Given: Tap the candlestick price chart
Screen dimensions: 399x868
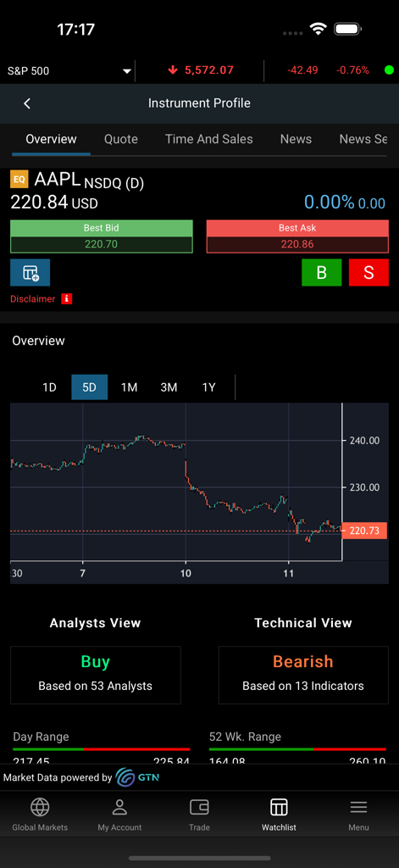Looking at the screenshot, I should coord(176,481).
